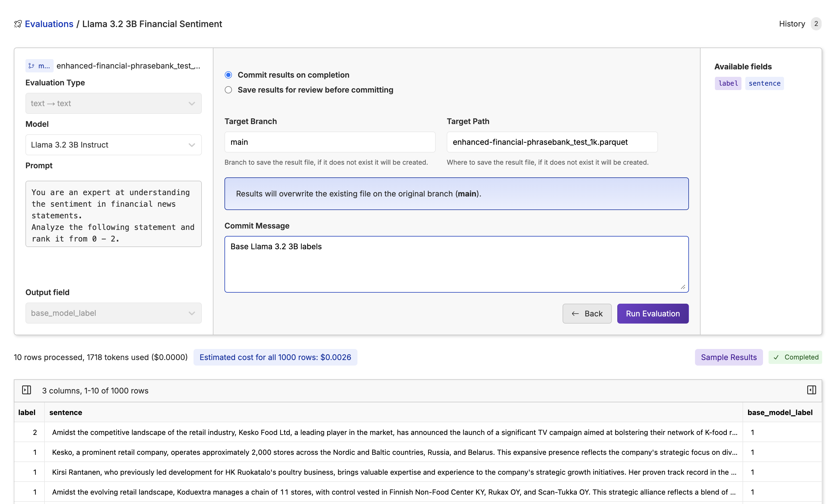This screenshot has height=504, width=836.
Task: Click the rocket icon beside Evaluations breadcrumb
Action: pos(18,24)
